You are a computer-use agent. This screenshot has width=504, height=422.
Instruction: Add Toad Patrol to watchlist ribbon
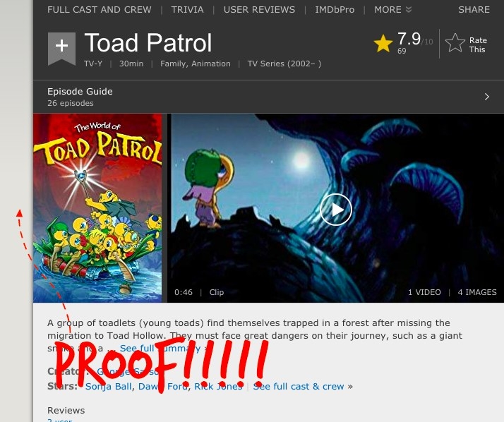coord(61,48)
